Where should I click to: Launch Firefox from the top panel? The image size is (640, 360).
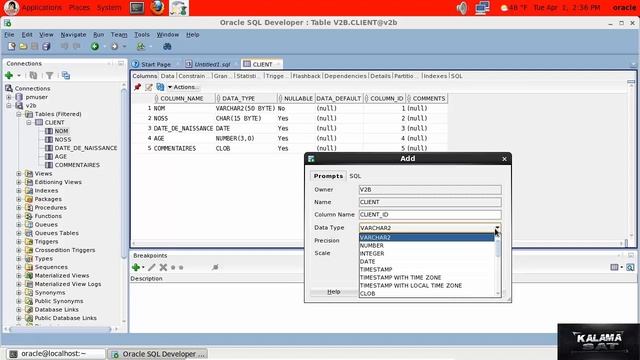157,7
